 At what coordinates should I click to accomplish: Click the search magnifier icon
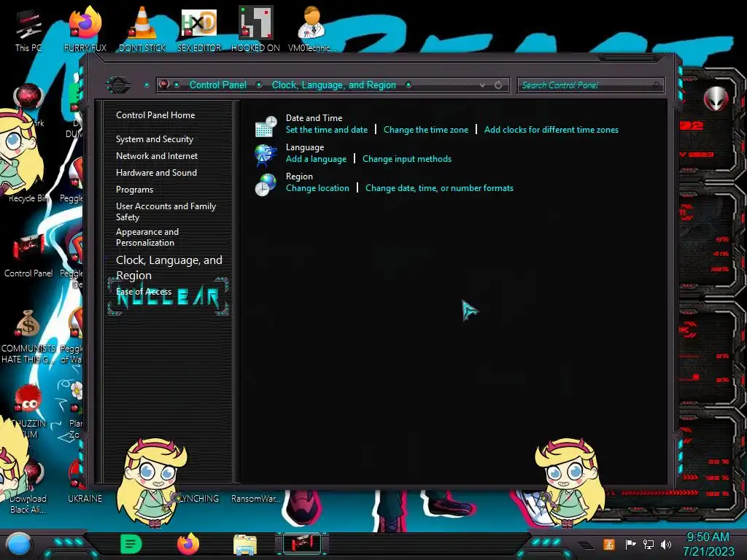pyautogui.click(x=657, y=85)
